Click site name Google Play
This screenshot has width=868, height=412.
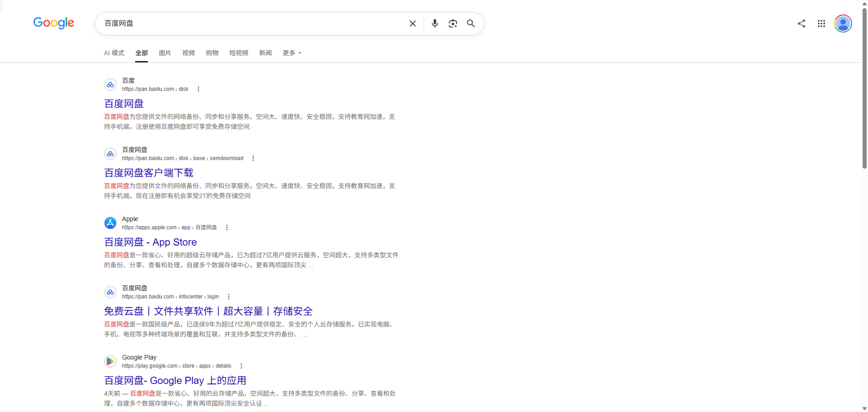point(139,357)
